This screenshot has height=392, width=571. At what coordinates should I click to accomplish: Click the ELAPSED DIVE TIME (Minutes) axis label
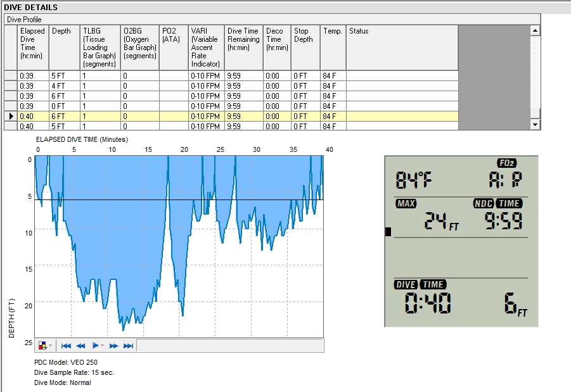click(x=82, y=139)
